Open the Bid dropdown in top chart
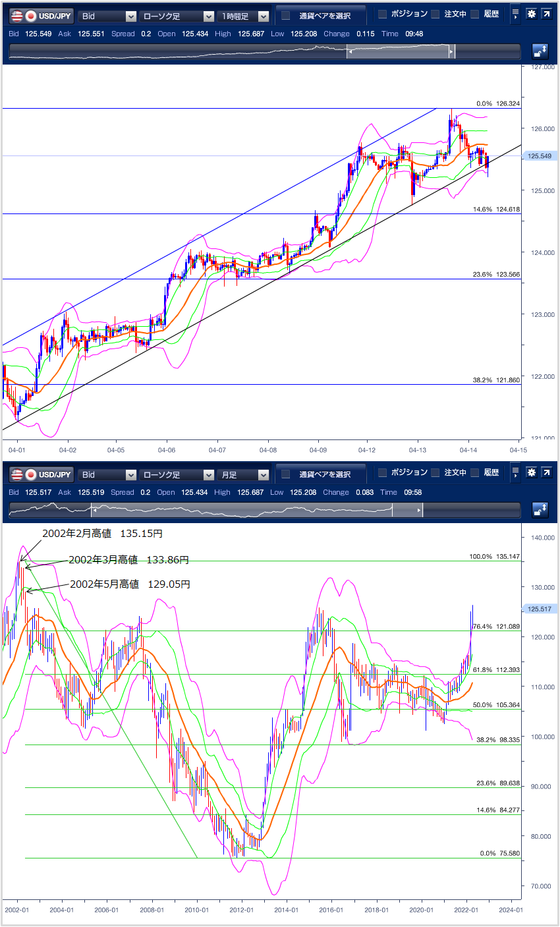Image resolution: width=560 pixels, height=927 pixels. pyautogui.click(x=107, y=16)
